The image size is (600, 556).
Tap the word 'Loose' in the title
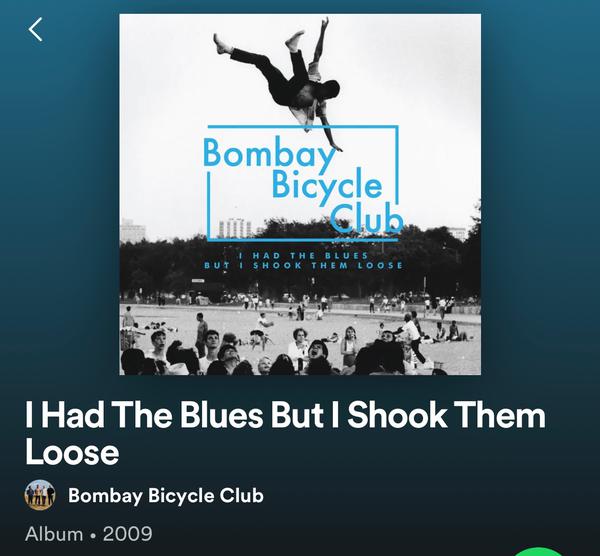point(72,453)
